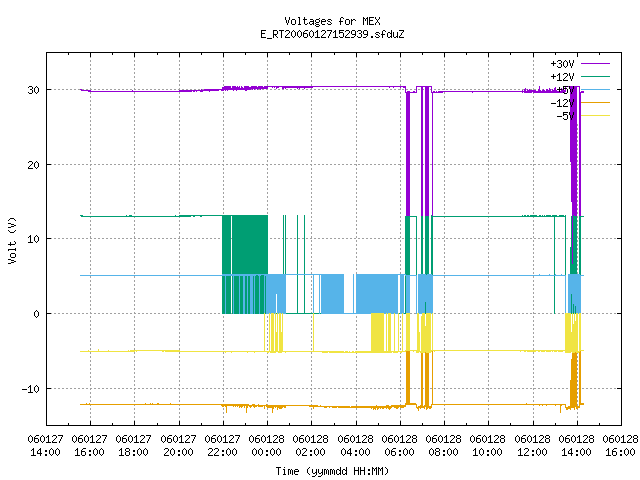Screen dimensions: 640x480
Task: Click the purple +30V legend line sample
Action: [595, 64]
